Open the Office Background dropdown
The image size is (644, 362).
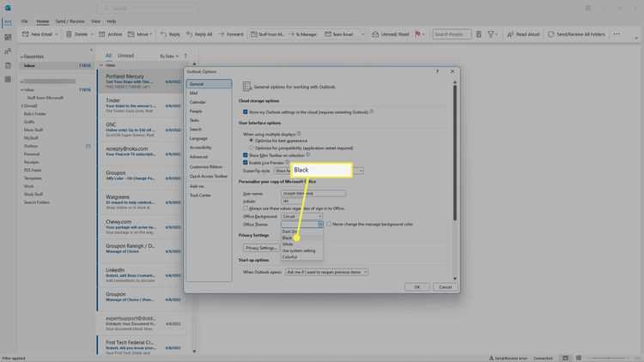pyautogui.click(x=302, y=216)
